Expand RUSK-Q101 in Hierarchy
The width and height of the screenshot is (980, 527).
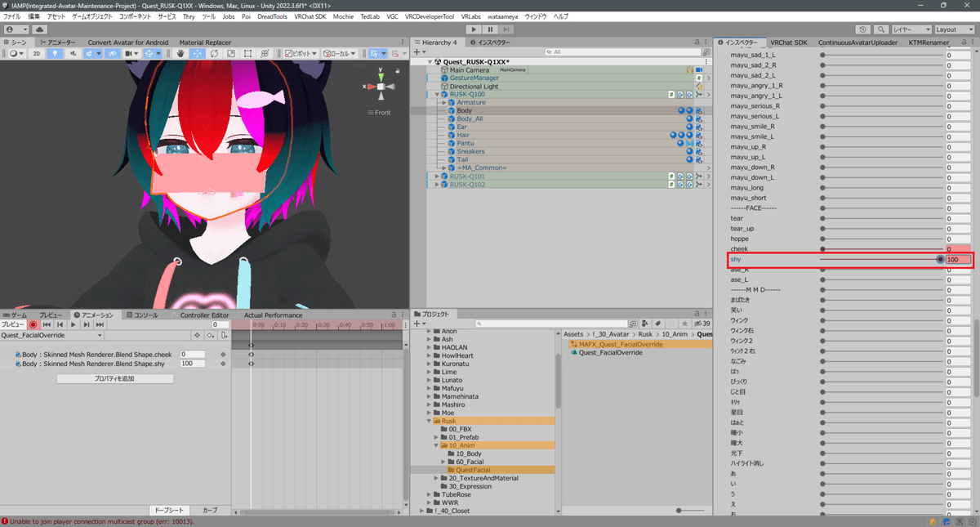(438, 176)
